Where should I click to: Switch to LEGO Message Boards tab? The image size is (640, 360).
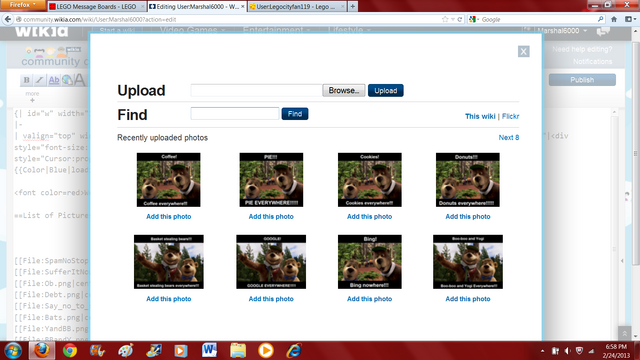pos(96,7)
